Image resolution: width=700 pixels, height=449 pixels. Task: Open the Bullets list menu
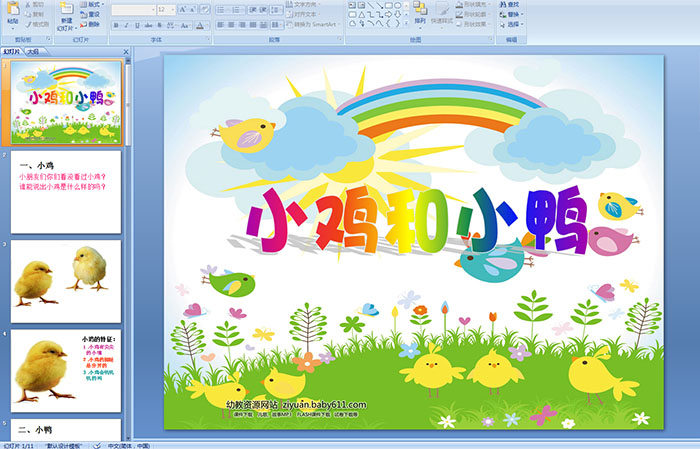[x=223, y=10]
